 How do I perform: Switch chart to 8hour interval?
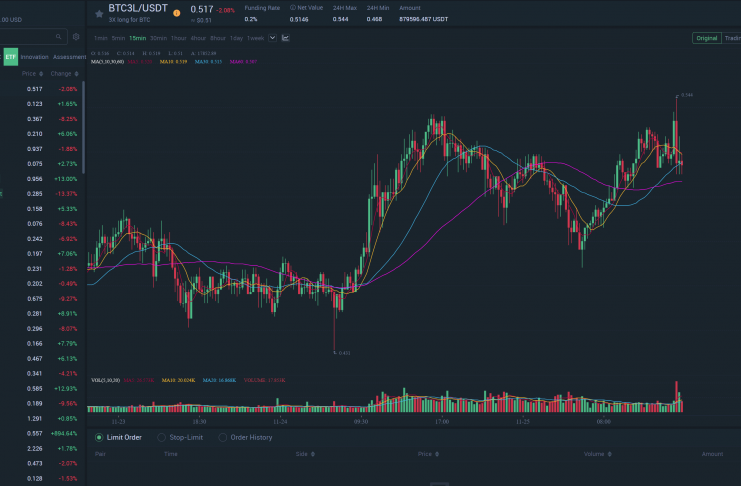[218, 38]
